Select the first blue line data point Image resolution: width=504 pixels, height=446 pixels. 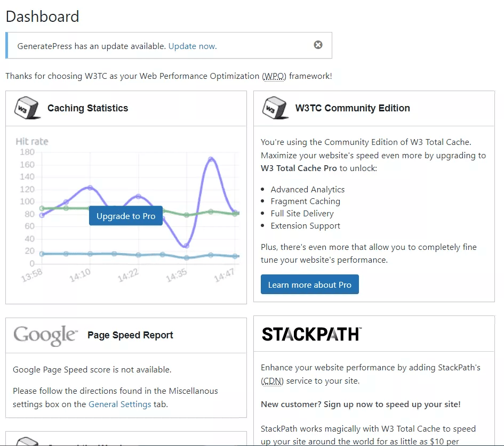tap(42, 254)
